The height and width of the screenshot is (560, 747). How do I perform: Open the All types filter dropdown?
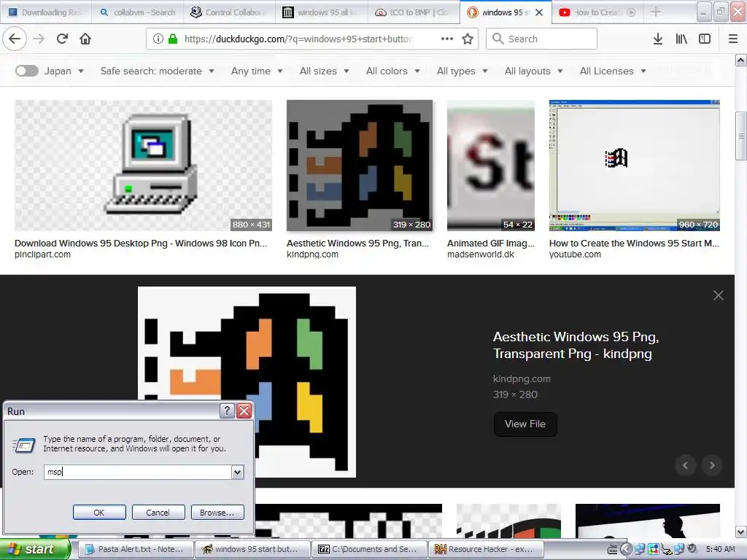pos(462,71)
